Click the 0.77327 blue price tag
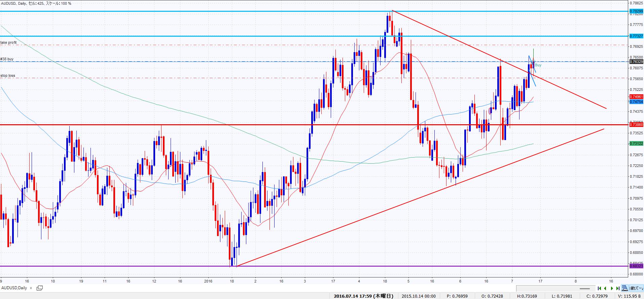This screenshot has width=644, height=299. click(x=636, y=36)
